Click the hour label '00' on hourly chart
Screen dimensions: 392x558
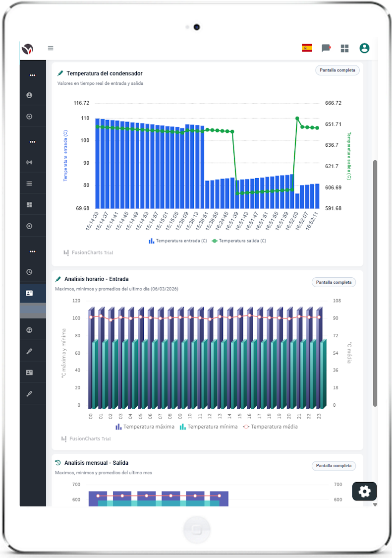[91, 416]
